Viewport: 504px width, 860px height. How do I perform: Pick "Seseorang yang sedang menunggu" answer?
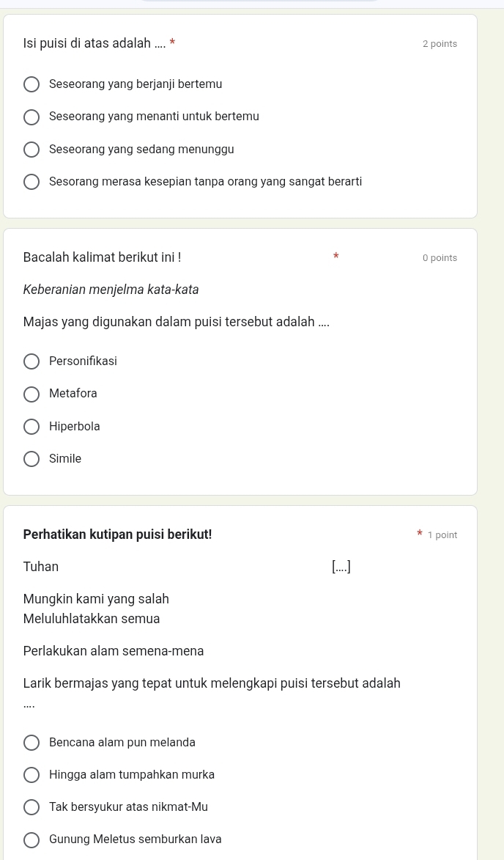click(x=31, y=150)
